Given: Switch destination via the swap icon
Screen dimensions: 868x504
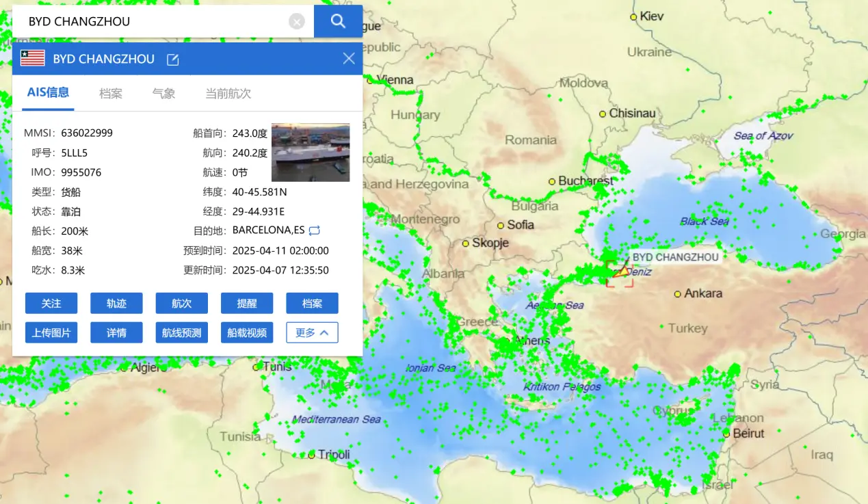Looking at the screenshot, I should click(315, 230).
